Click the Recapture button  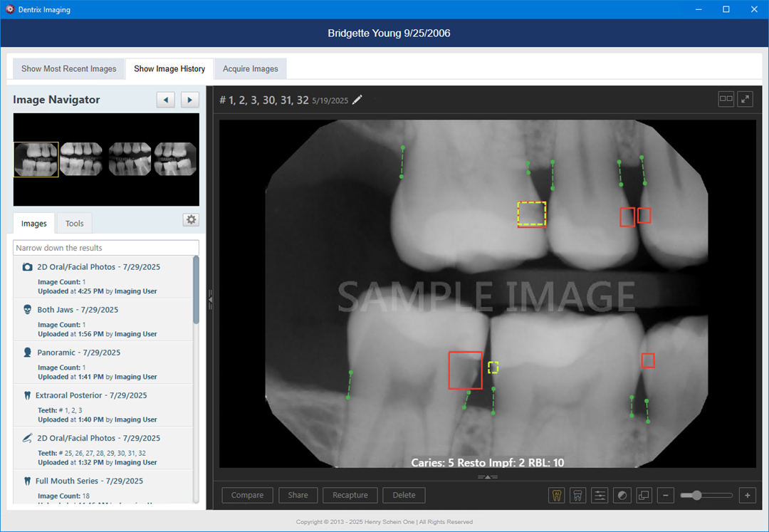pyautogui.click(x=350, y=495)
